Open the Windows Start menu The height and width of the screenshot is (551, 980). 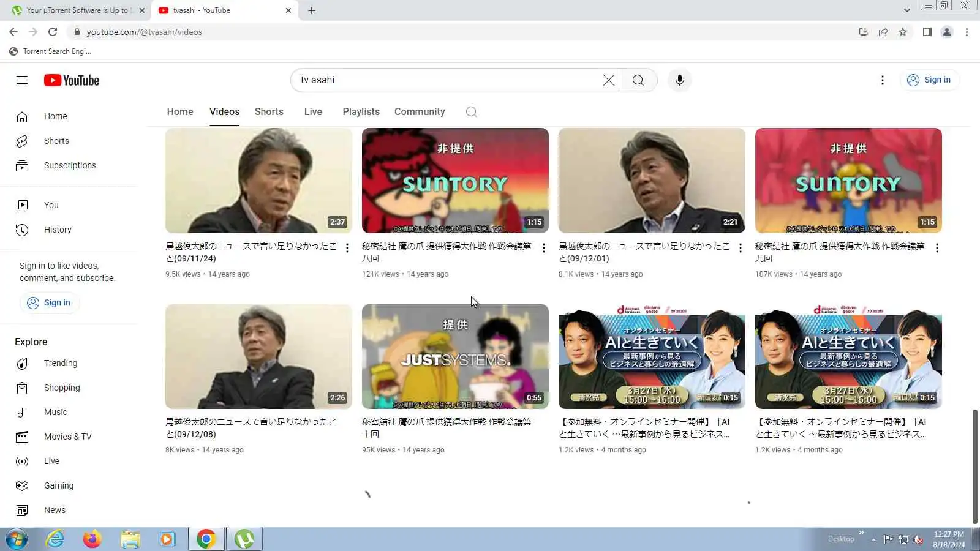click(17, 539)
